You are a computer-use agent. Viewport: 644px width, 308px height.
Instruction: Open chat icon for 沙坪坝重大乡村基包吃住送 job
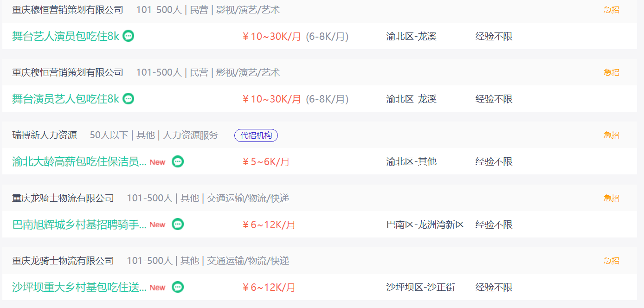(178, 287)
